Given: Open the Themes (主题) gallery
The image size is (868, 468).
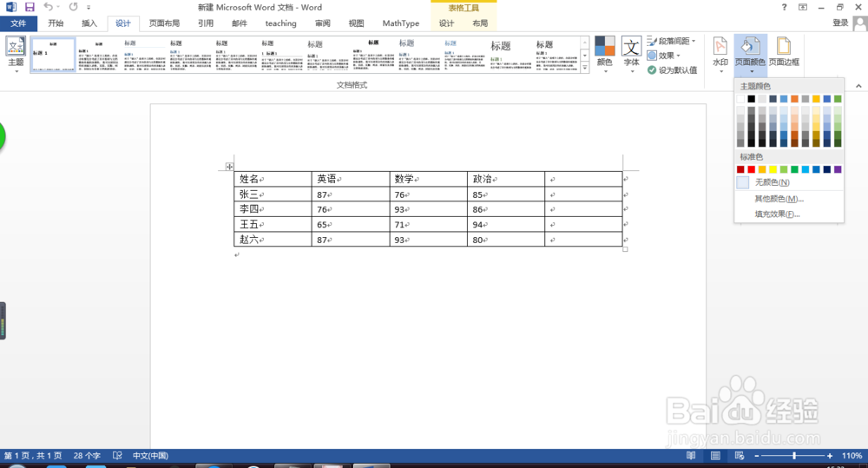Looking at the screenshot, I should click(16, 54).
